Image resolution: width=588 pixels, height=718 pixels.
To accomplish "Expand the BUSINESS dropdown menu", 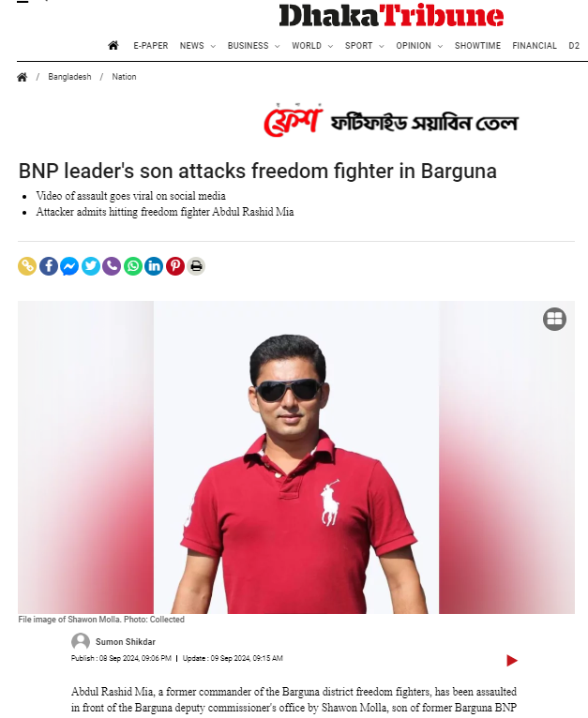I will (x=253, y=46).
